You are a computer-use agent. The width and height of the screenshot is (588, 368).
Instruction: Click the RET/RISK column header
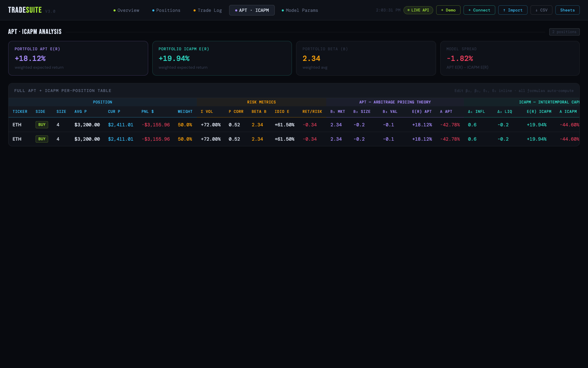click(312, 112)
